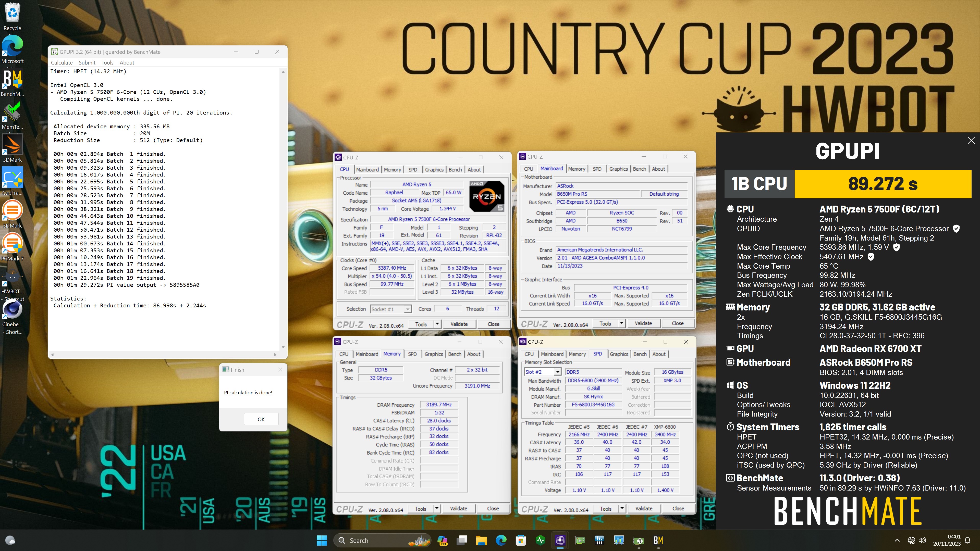Screen dimensions: 980x551
Task: Switch to CPU-Z via its purple taskbar icon
Action: point(560,540)
